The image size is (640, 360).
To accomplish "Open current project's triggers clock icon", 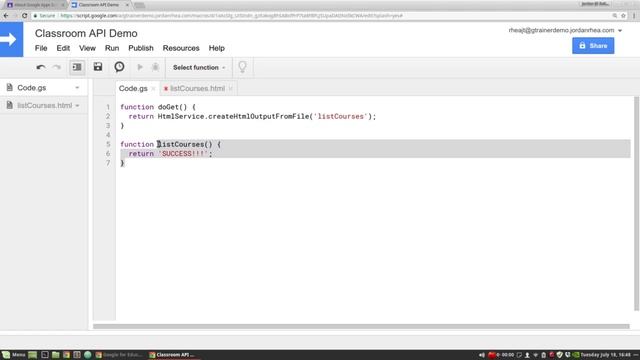I will click(119, 67).
